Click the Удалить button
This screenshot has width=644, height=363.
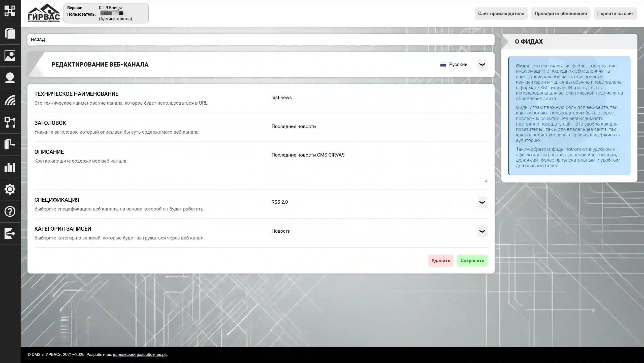click(x=440, y=260)
